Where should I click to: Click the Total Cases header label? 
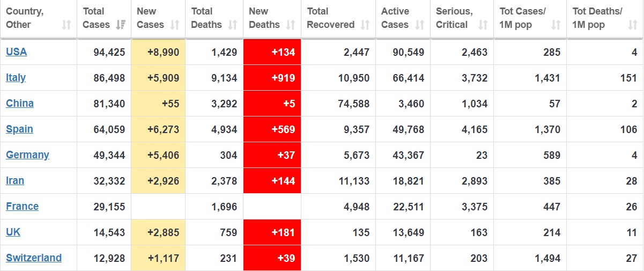[96, 18]
